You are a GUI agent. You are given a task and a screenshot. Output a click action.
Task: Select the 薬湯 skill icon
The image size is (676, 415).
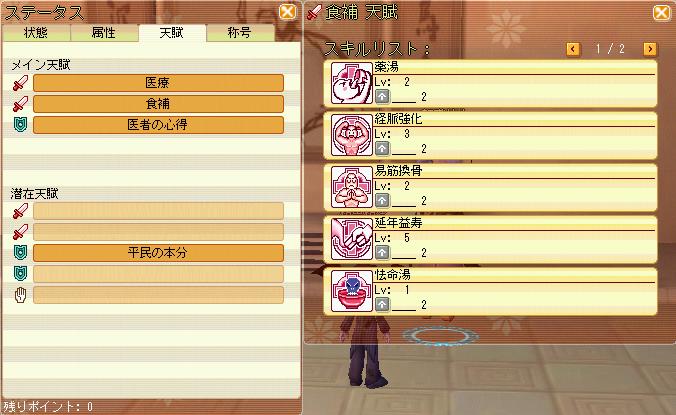click(x=351, y=83)
